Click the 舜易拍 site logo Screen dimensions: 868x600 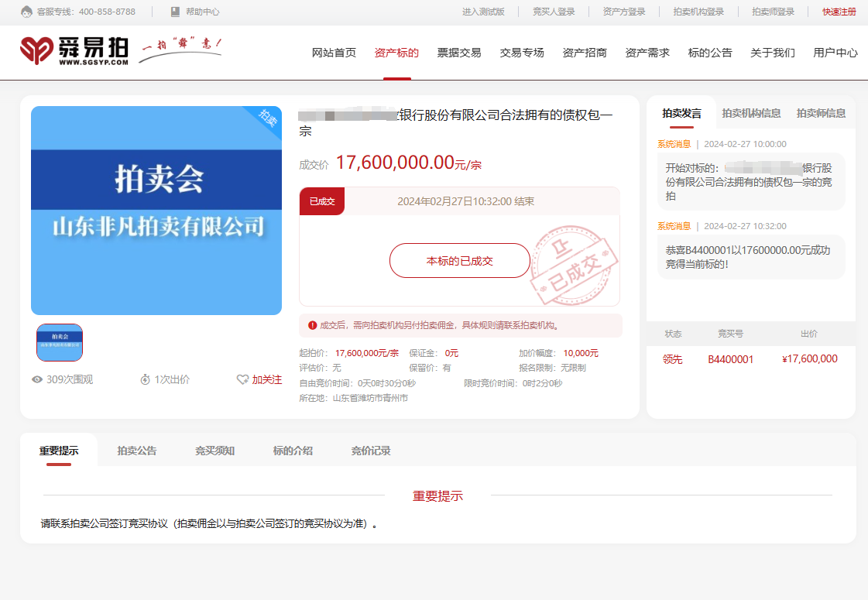pyautogui.click(x=74, y=51)
